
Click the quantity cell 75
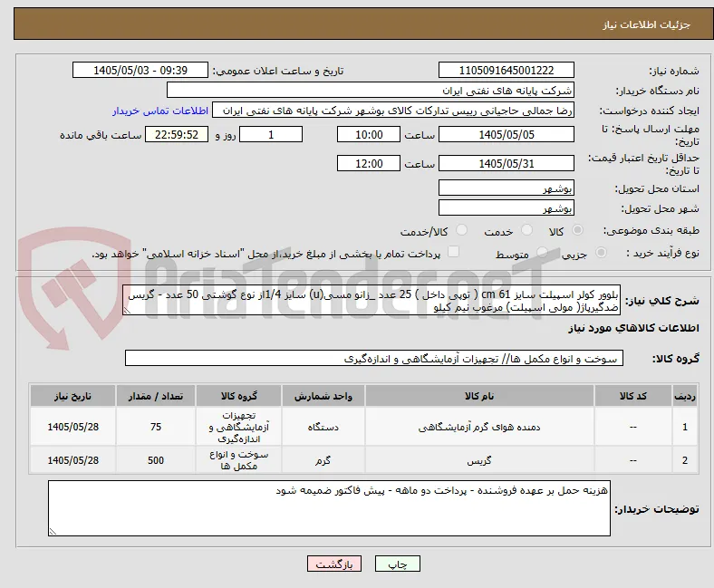[156, 428]
